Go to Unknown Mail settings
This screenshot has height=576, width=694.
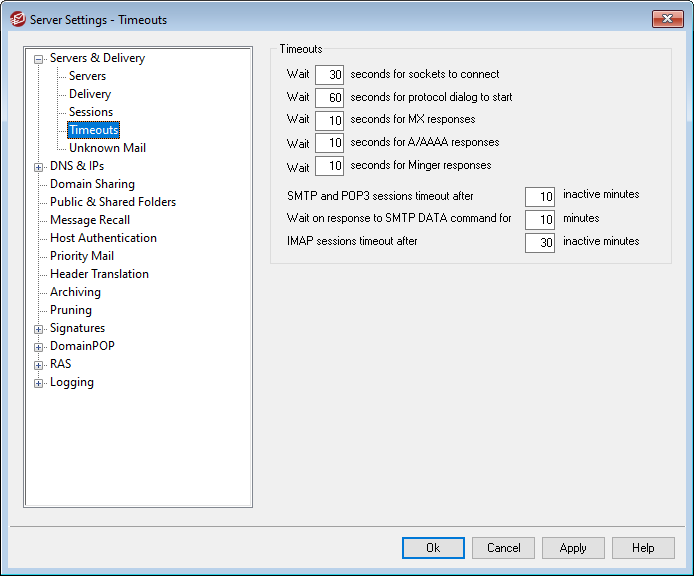coord(107,148)
